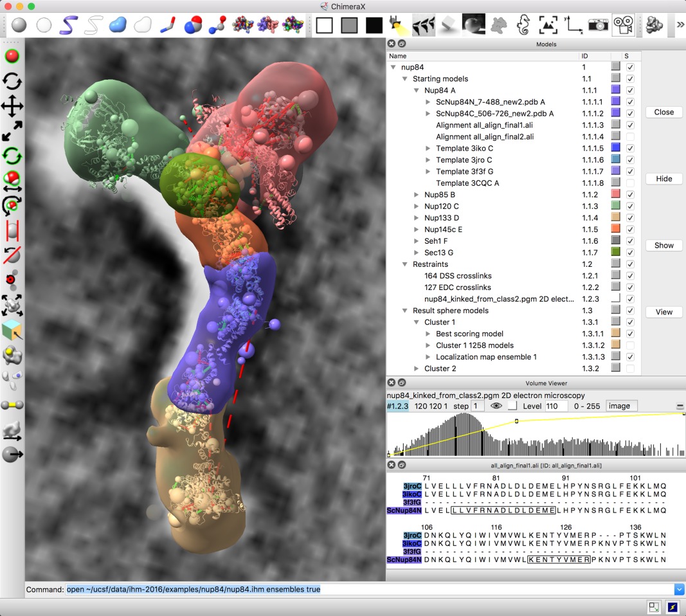Viewport: 686px width, 616px height.
Task: Click the frame-corners view-all icon
Action: [x=548, y=25]
